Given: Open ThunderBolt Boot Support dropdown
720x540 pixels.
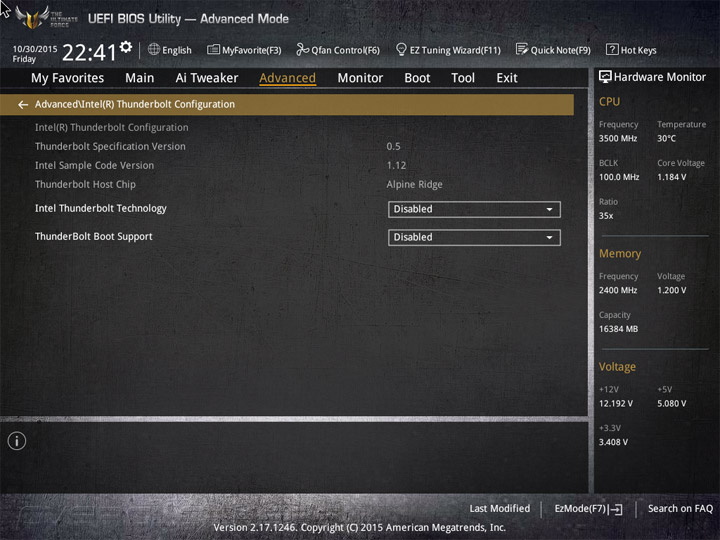Looking at the screenshot, I should click(474, 237).
